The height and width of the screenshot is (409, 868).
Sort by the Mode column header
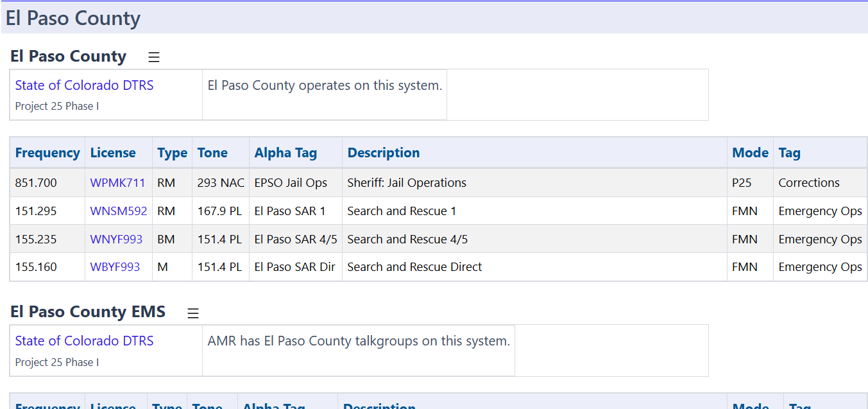pos(750,153)
